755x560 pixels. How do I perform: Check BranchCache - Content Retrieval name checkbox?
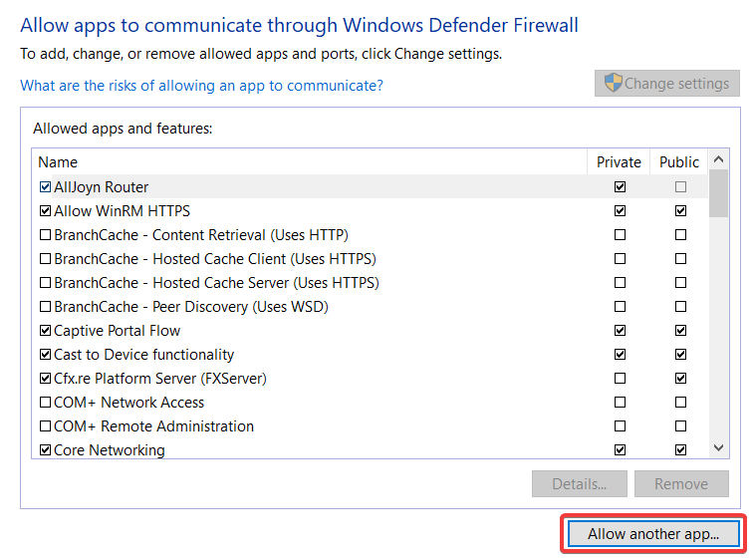45,235
